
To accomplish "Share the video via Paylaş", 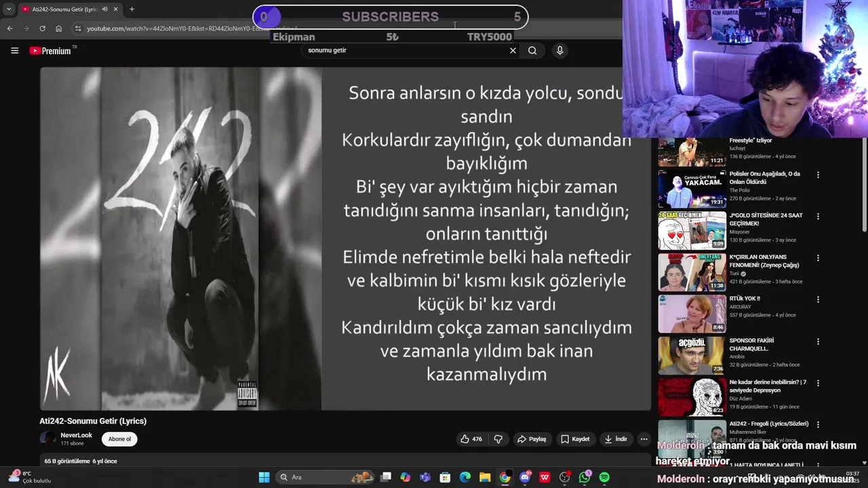I will coord(532,439).
